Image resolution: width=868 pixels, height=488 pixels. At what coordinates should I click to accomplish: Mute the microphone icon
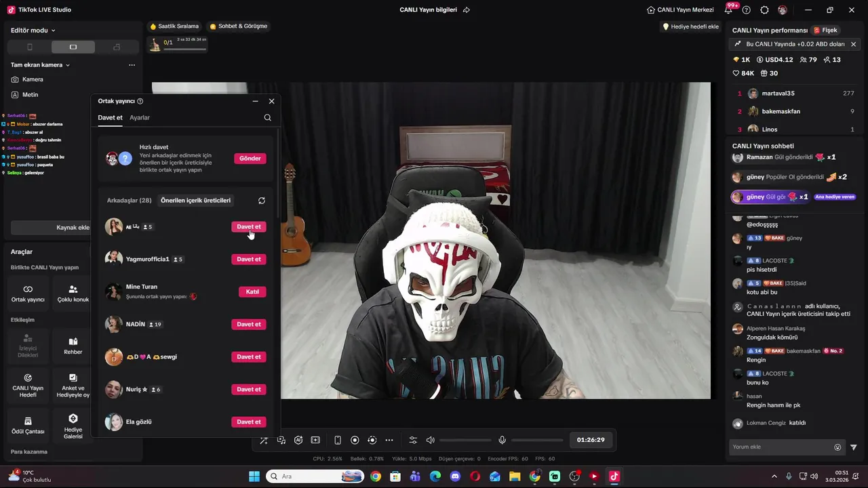tap(502, 440)
